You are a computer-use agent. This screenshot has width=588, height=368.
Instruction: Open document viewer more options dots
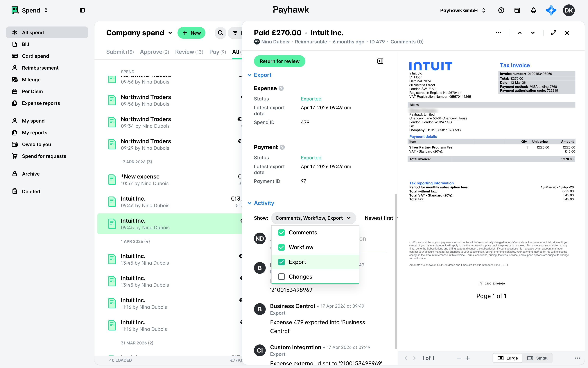pos(577,358)
